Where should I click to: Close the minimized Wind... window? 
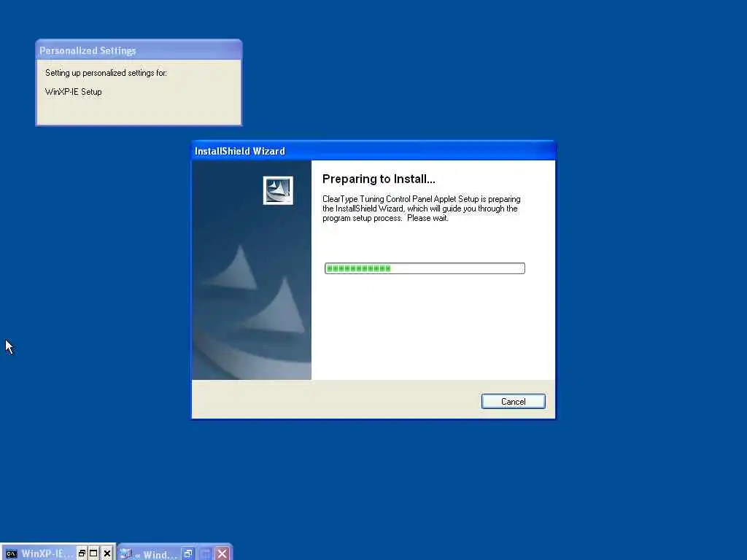[x=222, y=554]
